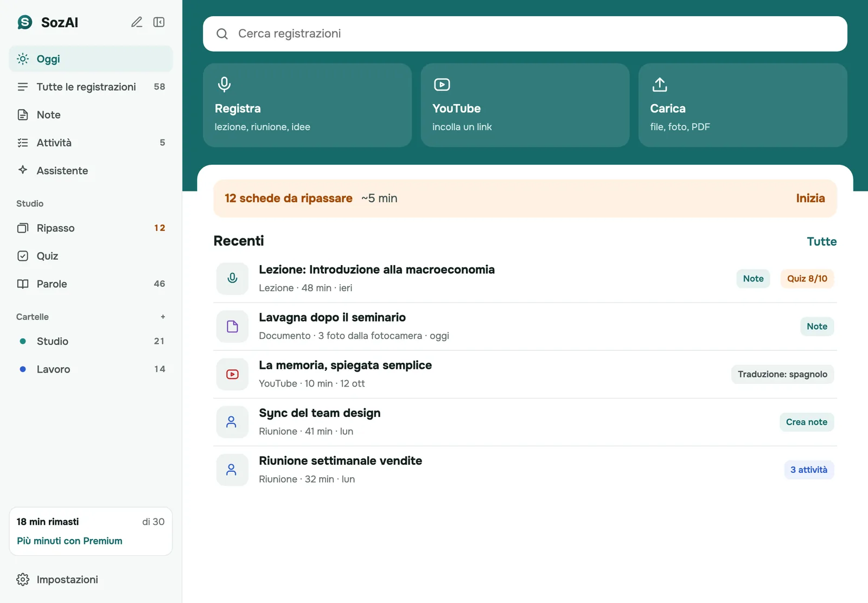Open the Studio folder
Screen dimensions: 868x603
[91, 341]
